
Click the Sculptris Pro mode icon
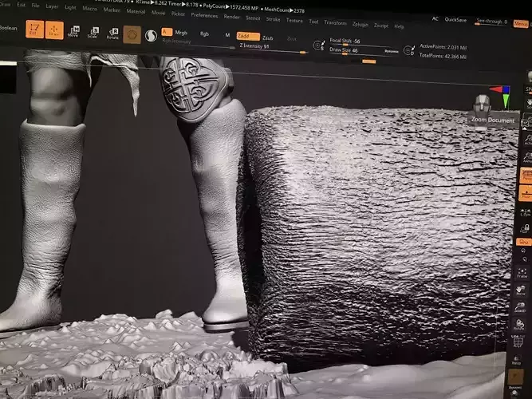click(151, 36)
